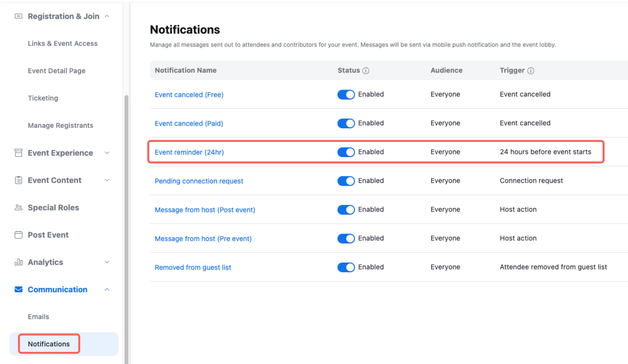This screenshot has height=364, width=628.
Task: Toggle off Event canceled (Free) notification
Action: [346, 95]
